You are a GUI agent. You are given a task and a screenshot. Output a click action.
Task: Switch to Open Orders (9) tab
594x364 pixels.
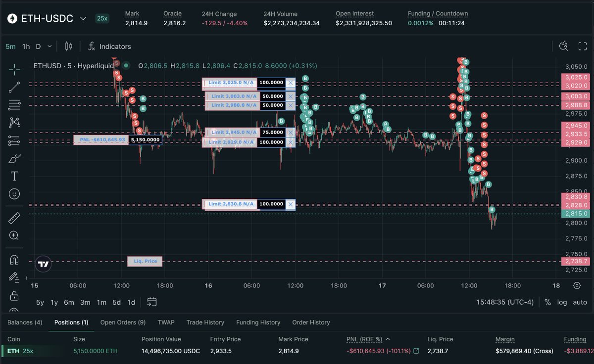pos(123,322)
